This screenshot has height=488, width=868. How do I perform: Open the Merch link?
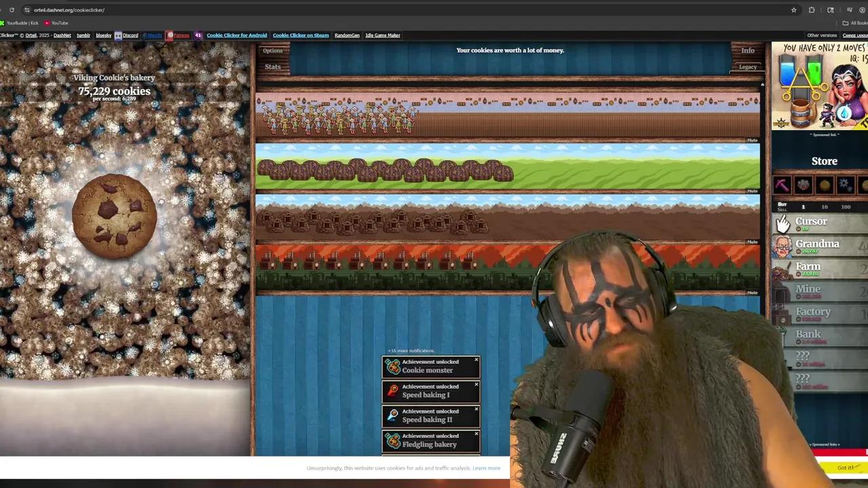click(153, 35)
